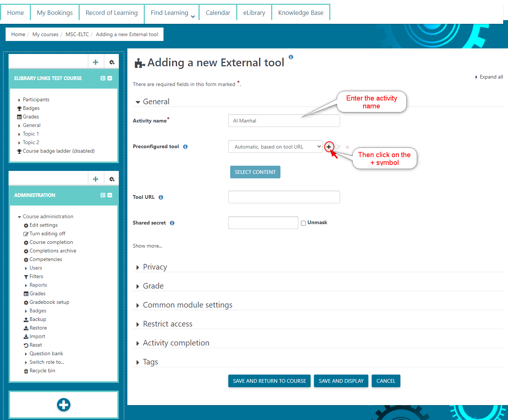Expand Users in administration
508x420 pixels.
(x=33, y=268)
